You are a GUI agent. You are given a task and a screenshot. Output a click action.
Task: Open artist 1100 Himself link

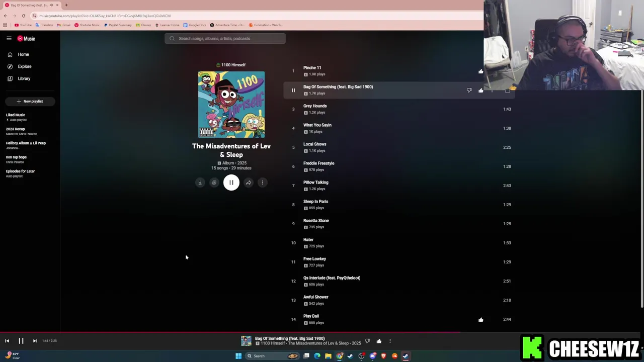pyautogui.click(x=233, y=65)
